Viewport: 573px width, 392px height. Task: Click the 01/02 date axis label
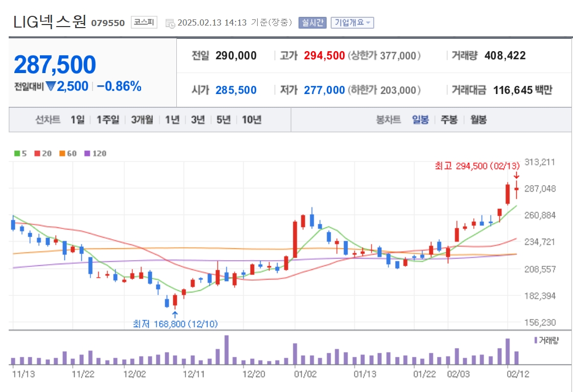tap(306, 374)
